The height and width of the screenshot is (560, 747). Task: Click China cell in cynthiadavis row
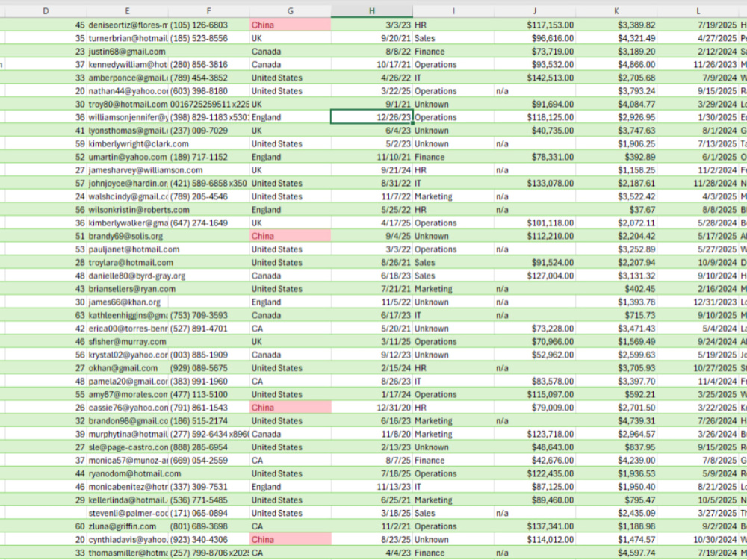[x=290, y=540]
